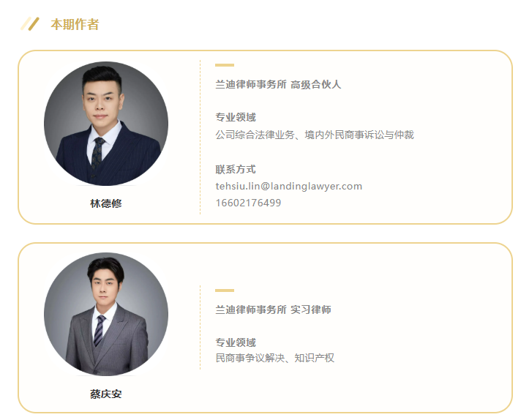Image resolution: width=521 pixels, height=420 pixels.
Task: Click the phone number 16602176499
Action: coord(248,203)
